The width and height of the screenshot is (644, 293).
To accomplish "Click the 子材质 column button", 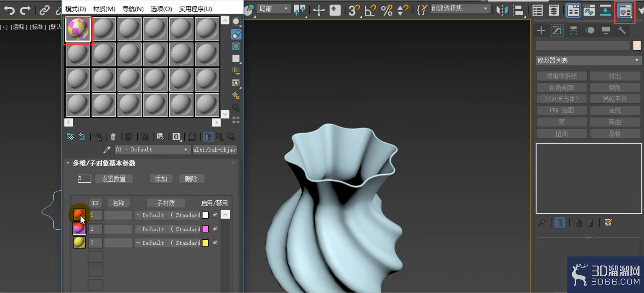I will point(166,203).
